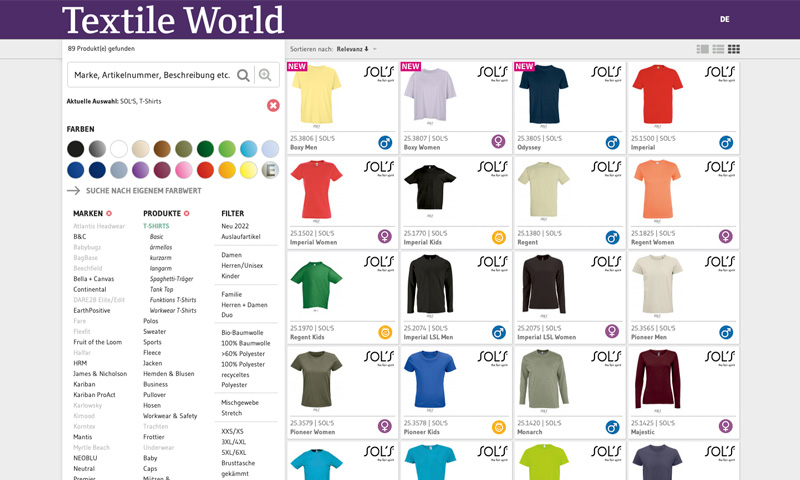Open the advanced search zoom-plus icon
The image size is (800, 480).
click(x=265, y=75)
